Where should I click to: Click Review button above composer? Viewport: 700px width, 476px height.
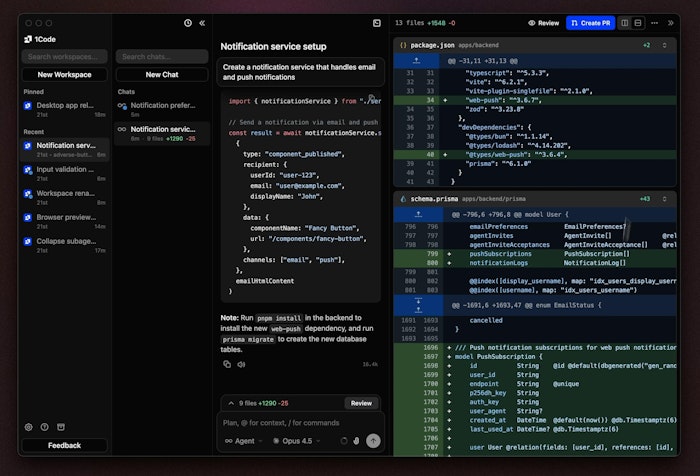(361, 403)
